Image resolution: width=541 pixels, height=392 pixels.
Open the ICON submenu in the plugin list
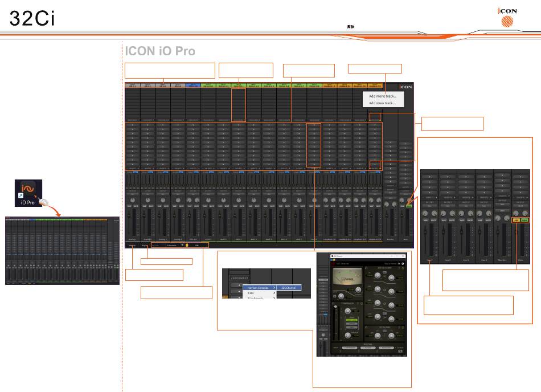click(260, 293)
